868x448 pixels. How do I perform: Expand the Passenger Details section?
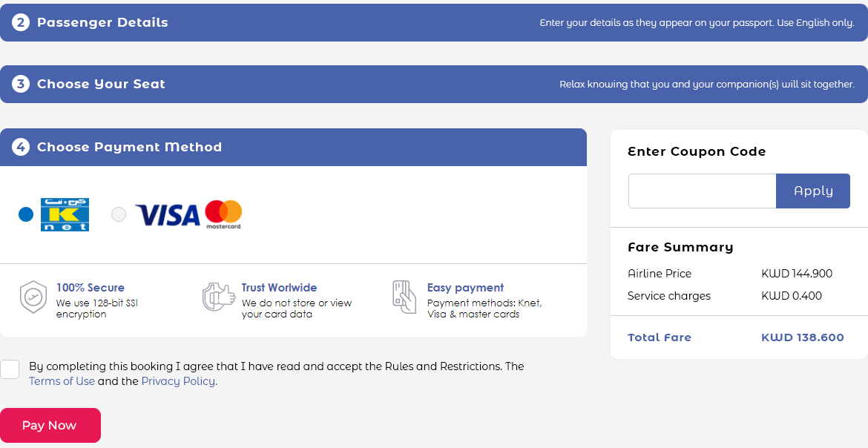(x=102, y=22)
